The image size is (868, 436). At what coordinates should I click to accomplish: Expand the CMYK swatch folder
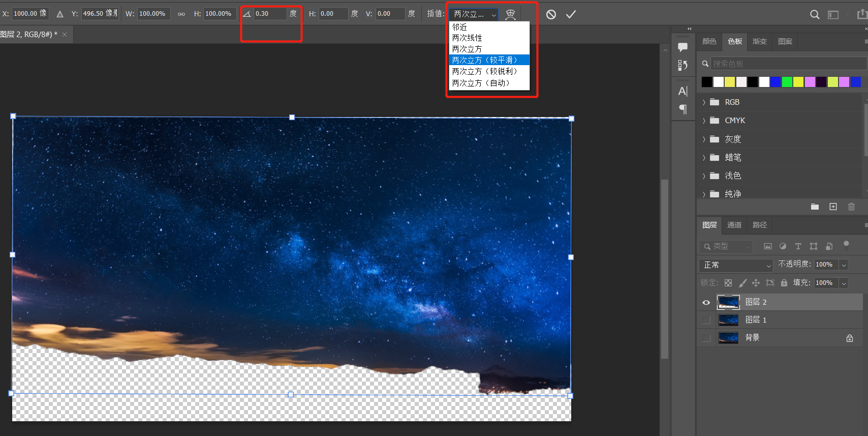coord(704,121)
